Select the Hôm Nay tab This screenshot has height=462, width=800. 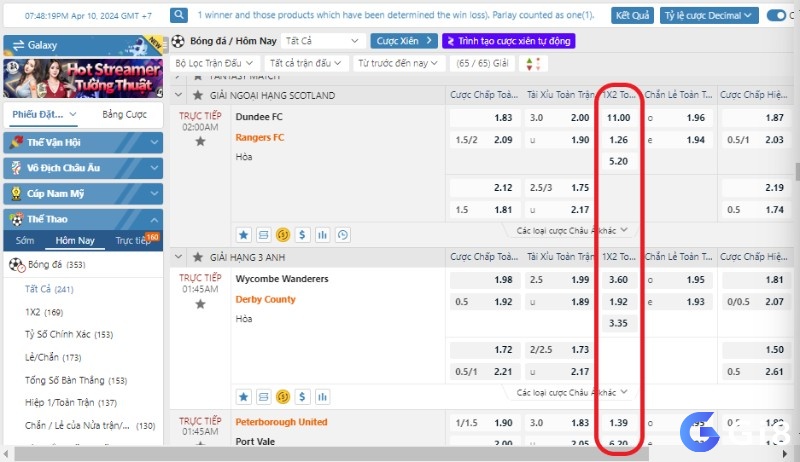pos(75,241)
